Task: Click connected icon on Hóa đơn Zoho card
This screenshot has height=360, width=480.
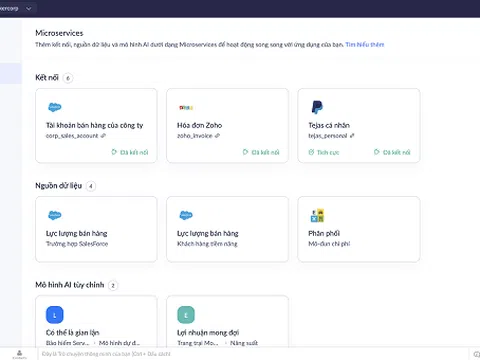Action: tap(245, 152)
